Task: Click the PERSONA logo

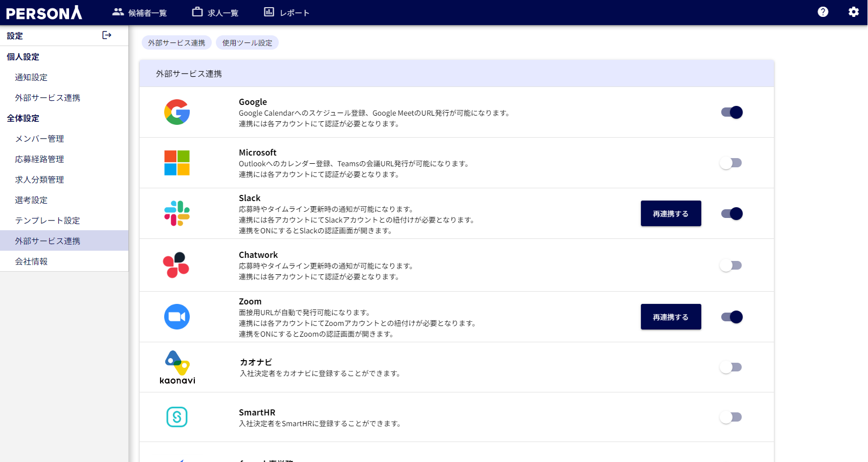Action: point(44,13)
